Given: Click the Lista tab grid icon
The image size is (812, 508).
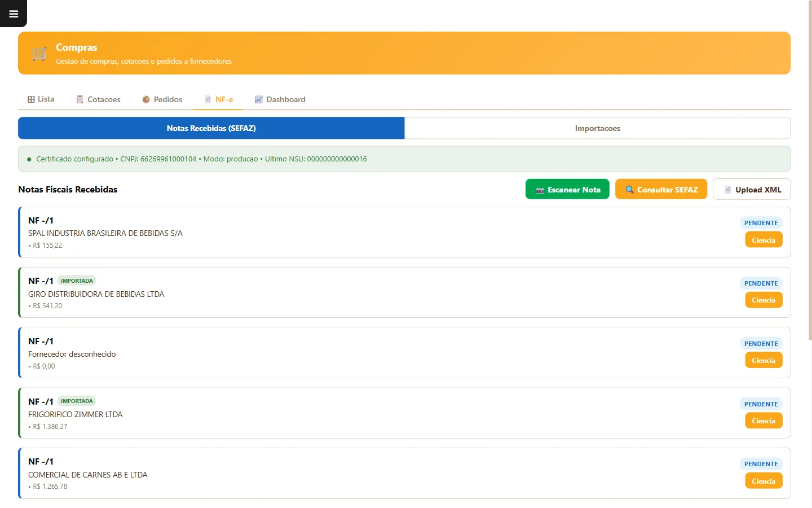Looking at the screenshot, I should pyautogui.click(x=31, y=99).
